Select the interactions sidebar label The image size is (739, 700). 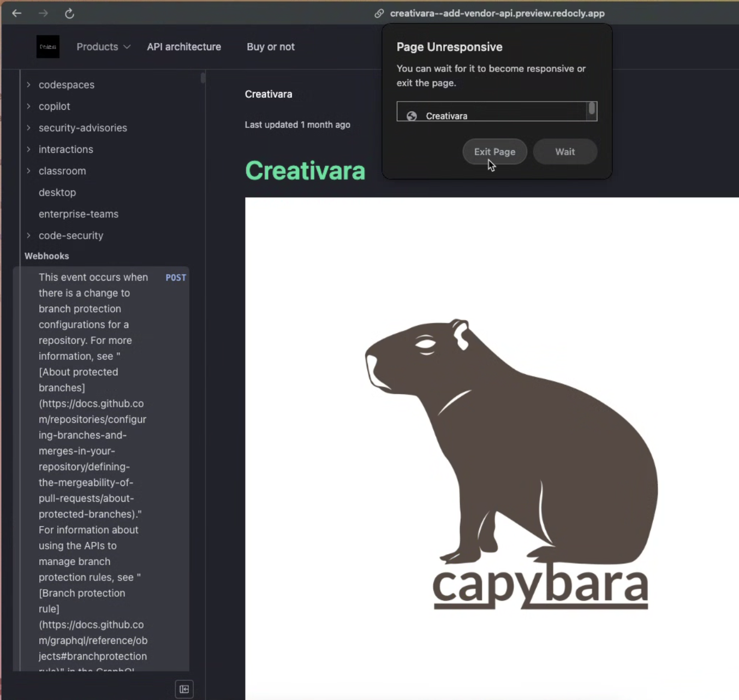coord(66,149)
